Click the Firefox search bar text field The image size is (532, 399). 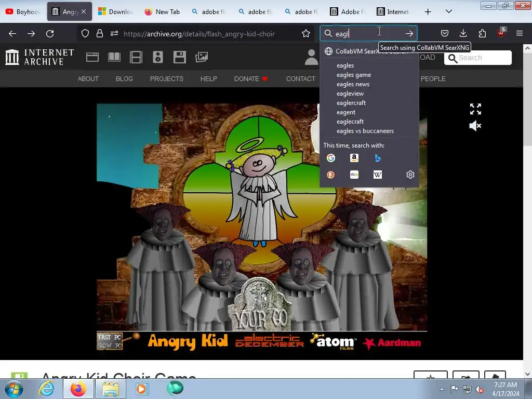tap(368, 34)
